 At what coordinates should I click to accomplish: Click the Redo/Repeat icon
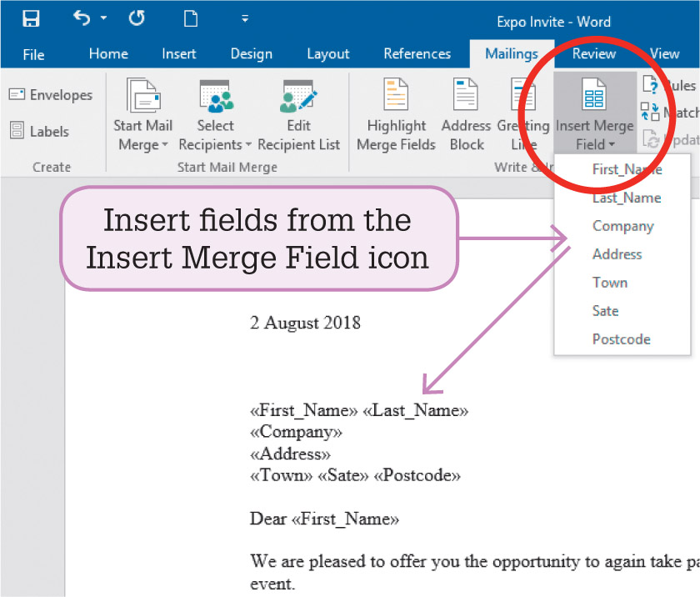coord(137,18)
